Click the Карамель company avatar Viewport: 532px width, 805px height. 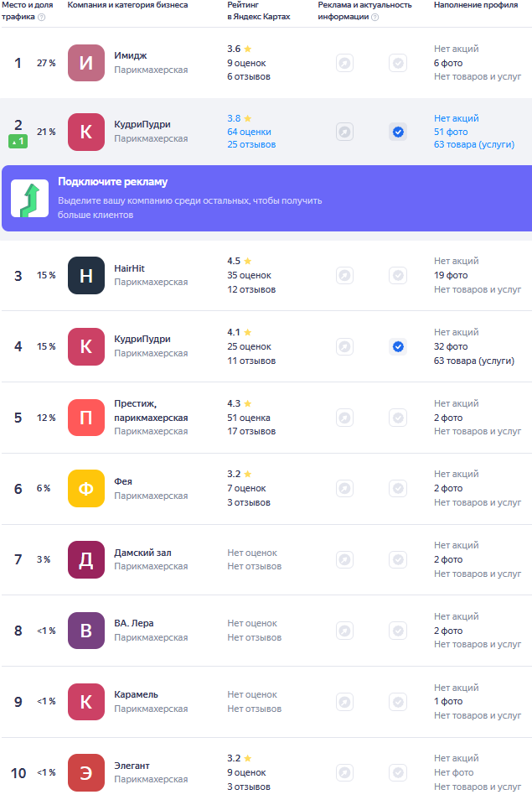(86, 702)
